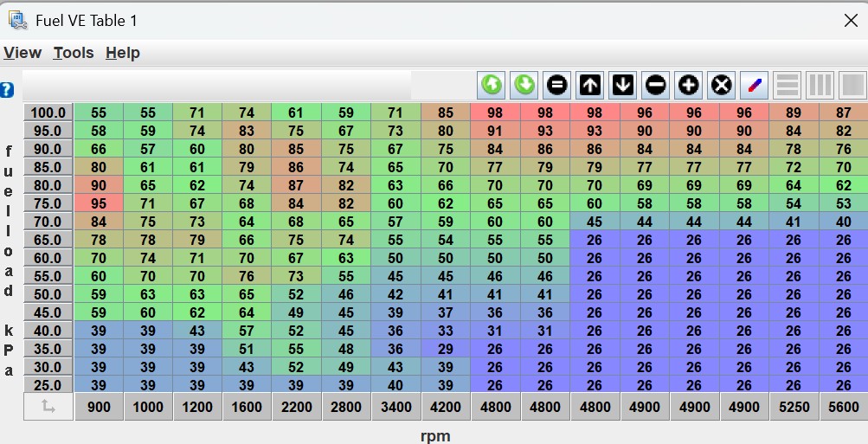Click the black down-arrow decrease icon
The width and height of the screenshot is (868, 444).
[x=623, y=86]
